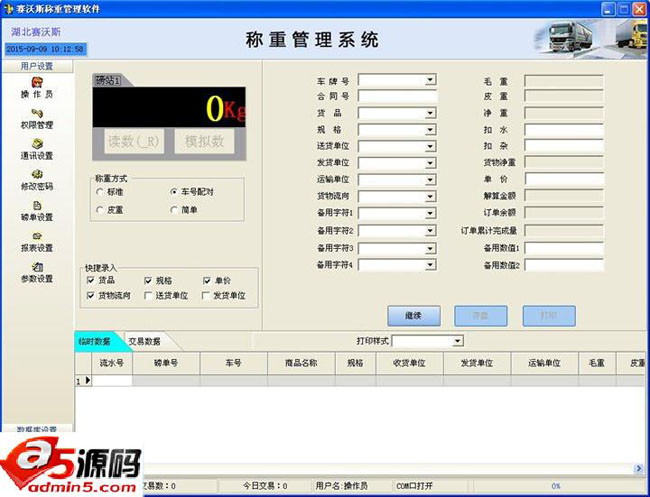
Task: Select the 标准 weighing mode
Action: pyautogui.click(x=99, y=192)
